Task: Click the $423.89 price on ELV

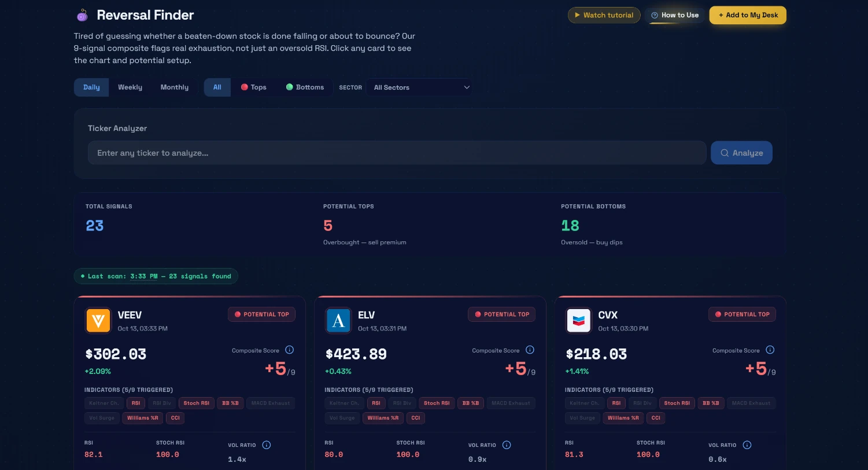Action: pyautogui.click(x=356, y=354)
